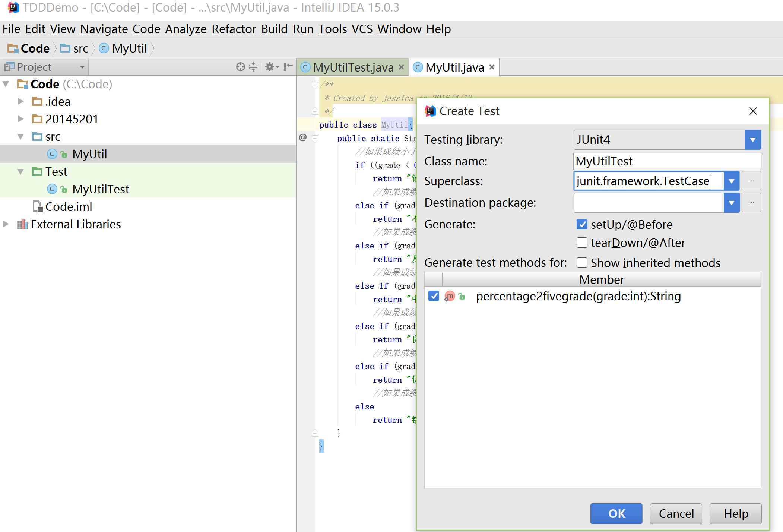Click the Member column header
The height and width of the screenshot is (532, 783).
[x=601, y=279]
